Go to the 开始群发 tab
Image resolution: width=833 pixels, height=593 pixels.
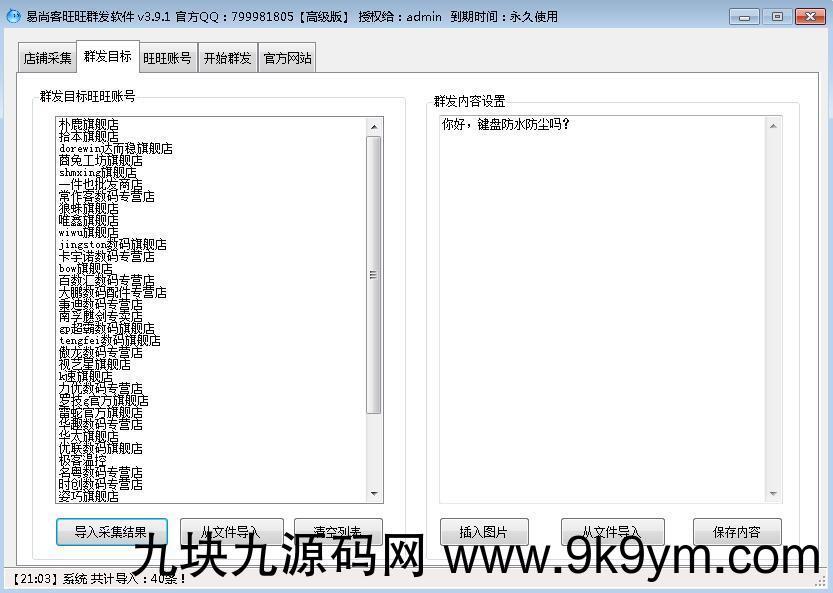(228, 58)
